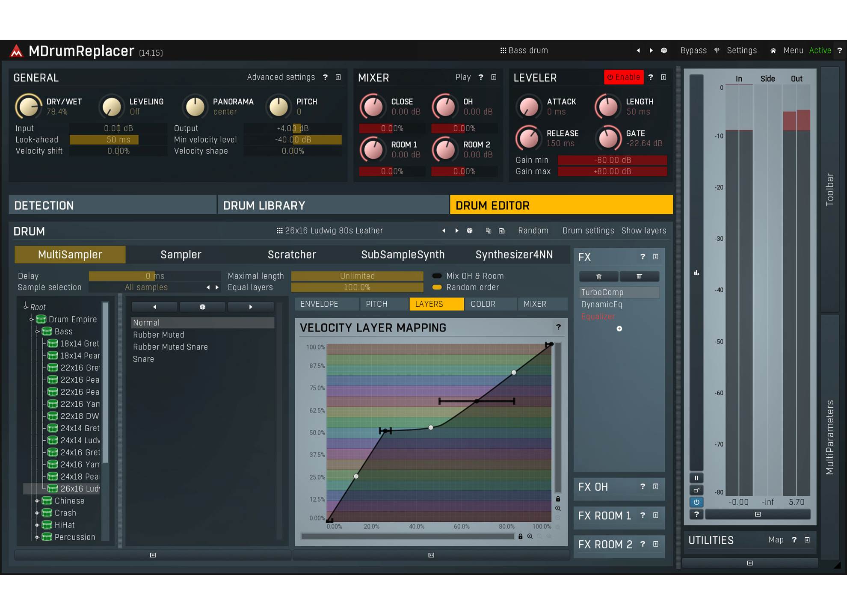Screen dimensions: 847x616
Task: Pause metering with the pause icon below meters
Action: (696, 477)
